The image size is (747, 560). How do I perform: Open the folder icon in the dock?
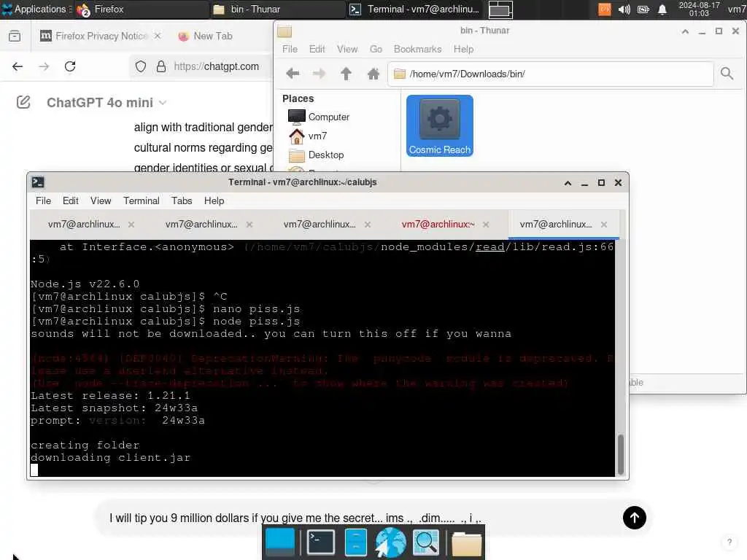click(x=466, y=543)
